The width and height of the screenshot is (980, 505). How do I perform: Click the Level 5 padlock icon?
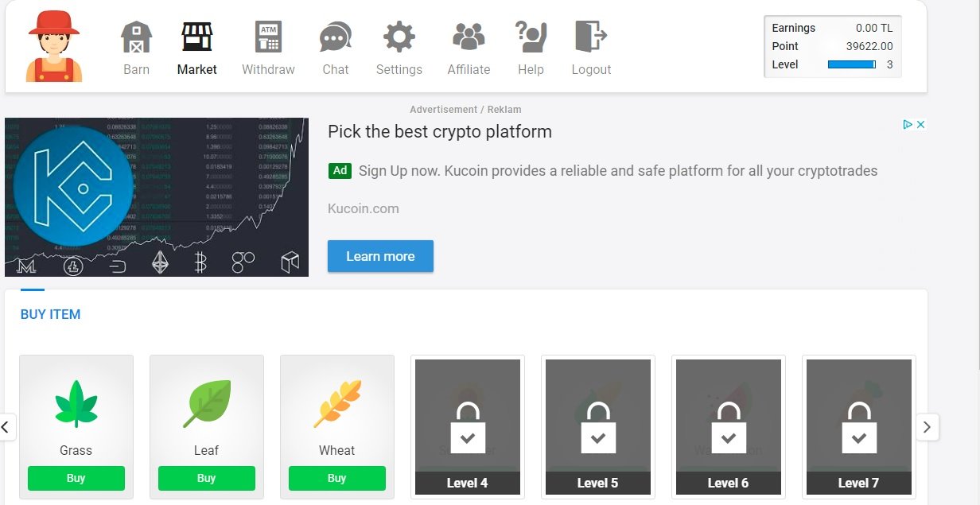click(x=598, y=428)
